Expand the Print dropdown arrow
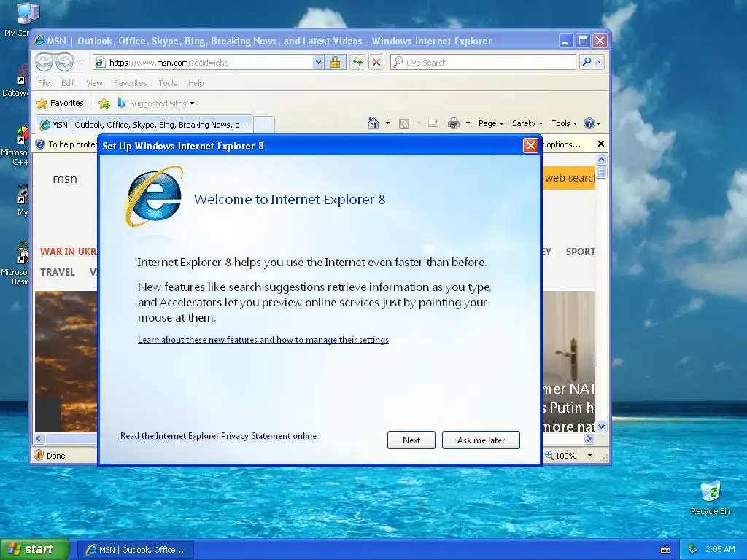Image resolution: width=747 pixels, height=560 pixels. pos(468,123)
